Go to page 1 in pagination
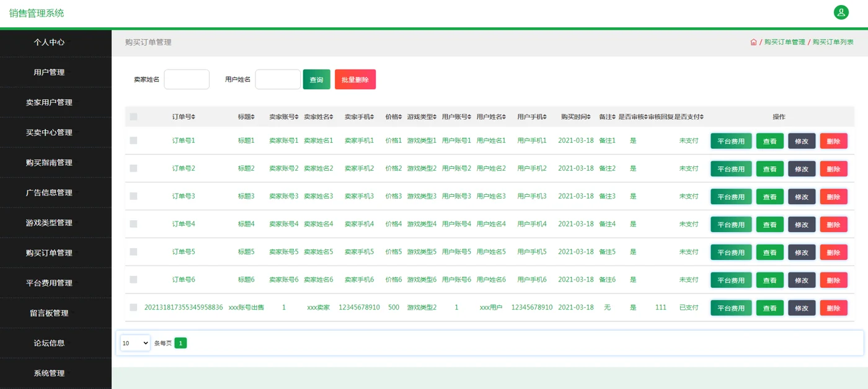Image resolution: width=868 pixels, height=389 pixels. click(180, 343)
